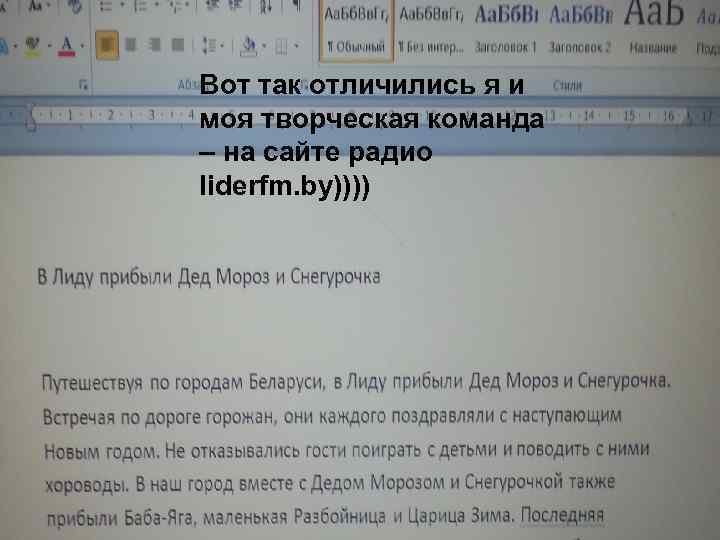The height and width of the screenshot is (540, 720).
Task: Click the line starting 'хороводы. В наш город'
Action: (x=330, y=484)
